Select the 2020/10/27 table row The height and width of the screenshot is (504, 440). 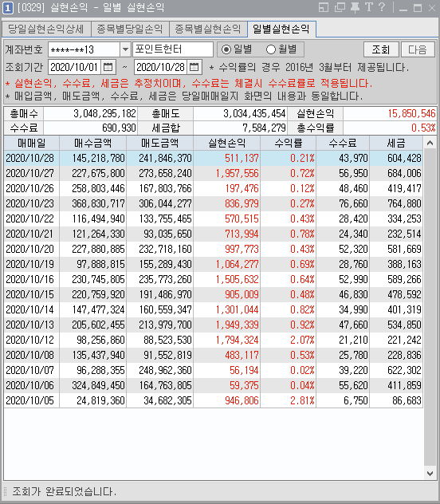pyautogui.click(x=214, y=173)
